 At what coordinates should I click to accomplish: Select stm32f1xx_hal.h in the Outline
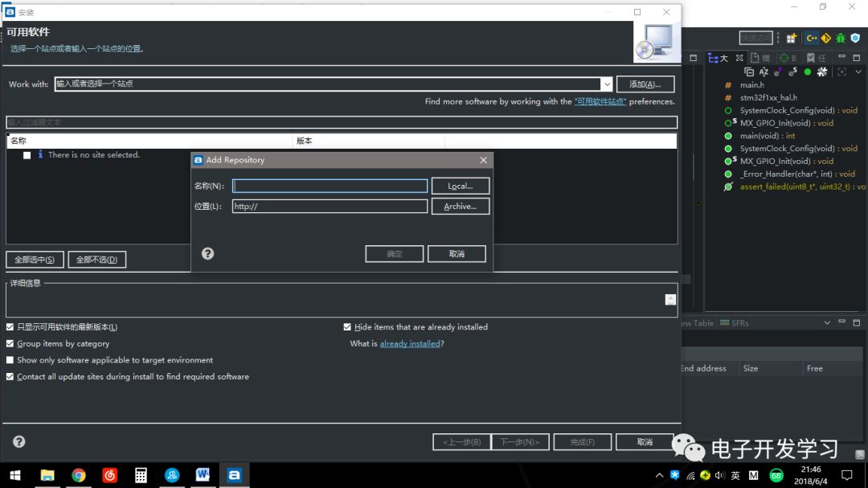768,97
